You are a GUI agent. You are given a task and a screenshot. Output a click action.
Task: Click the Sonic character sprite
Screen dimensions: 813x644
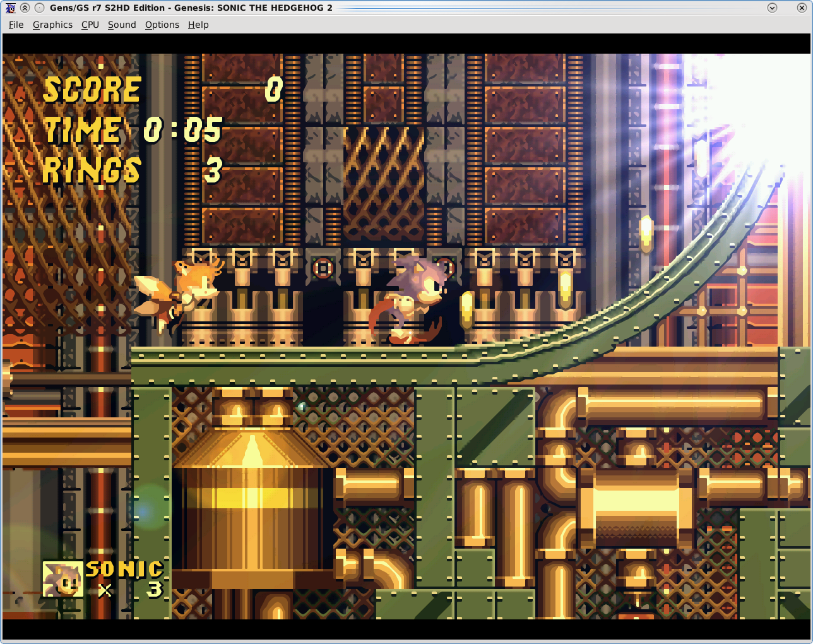click(x=409, y=300)
